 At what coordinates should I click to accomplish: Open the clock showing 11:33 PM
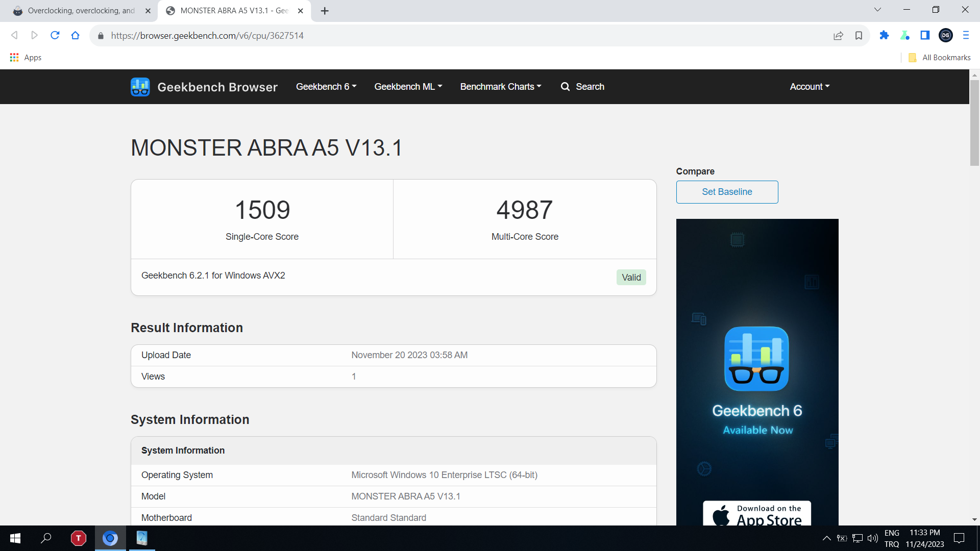924,538
